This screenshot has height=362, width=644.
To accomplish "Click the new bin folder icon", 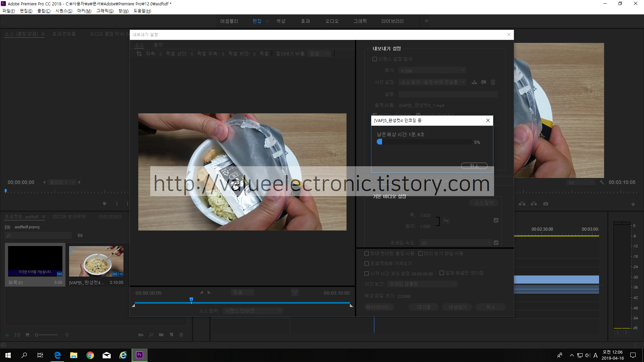I will tap(161, 335).
